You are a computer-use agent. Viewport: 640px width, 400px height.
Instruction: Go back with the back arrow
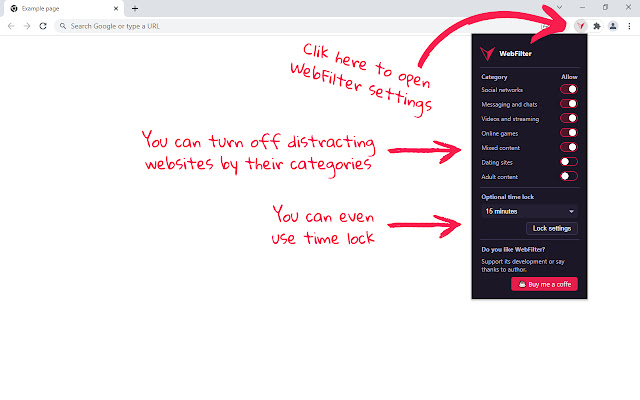pos(11,26)
